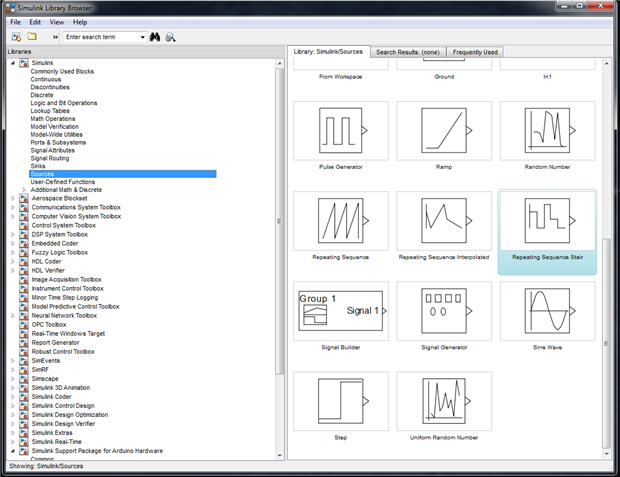The width and height of the screenshot is (620, 477).
Task: Select the Ramp block icon
Action: pos(443,131)
